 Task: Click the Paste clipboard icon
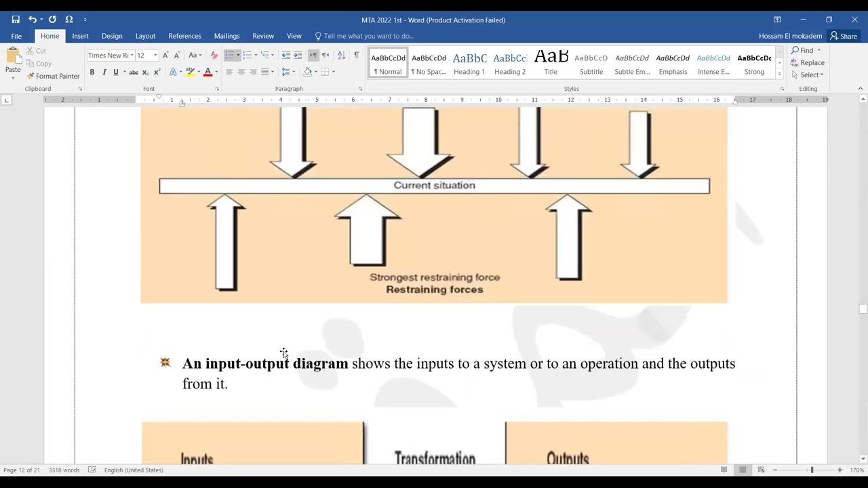[13, 56]
